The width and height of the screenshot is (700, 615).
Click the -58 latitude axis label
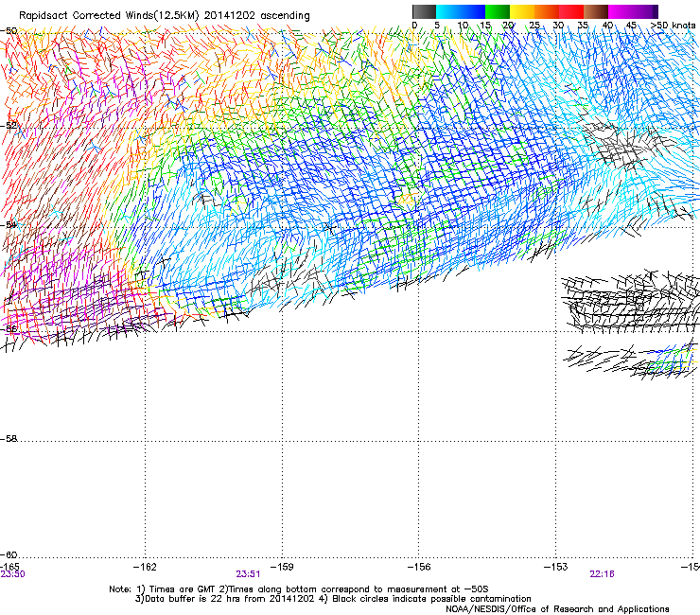click(9, 439)
